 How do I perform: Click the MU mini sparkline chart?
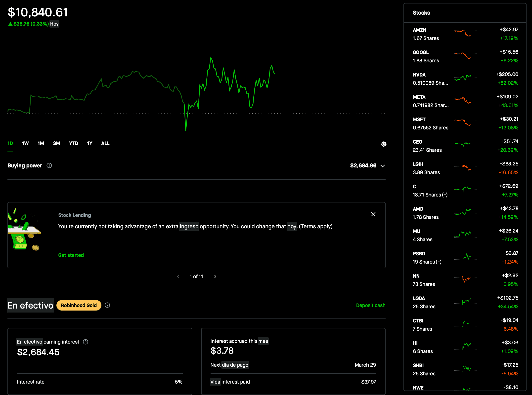point(466,234)
